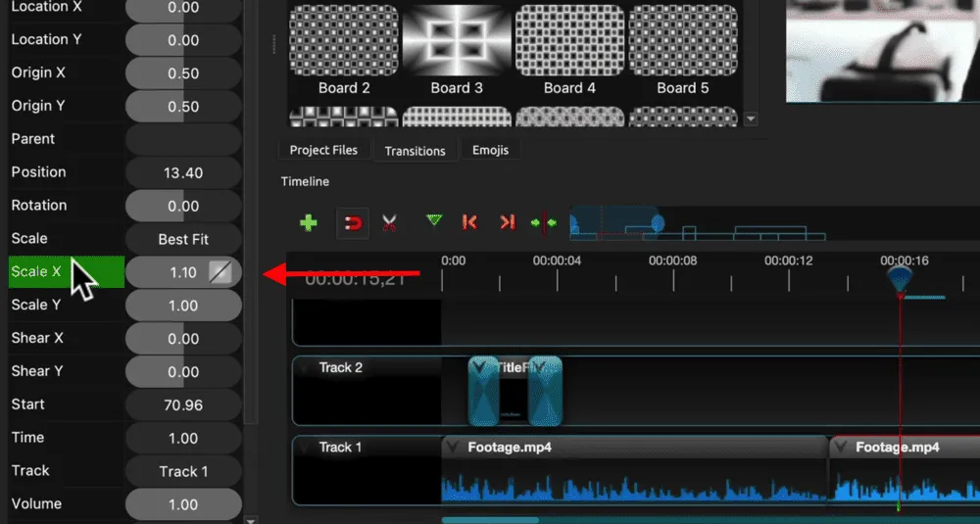Switch to the Project Files tab
Screen dimensions: 980x524
323,150
